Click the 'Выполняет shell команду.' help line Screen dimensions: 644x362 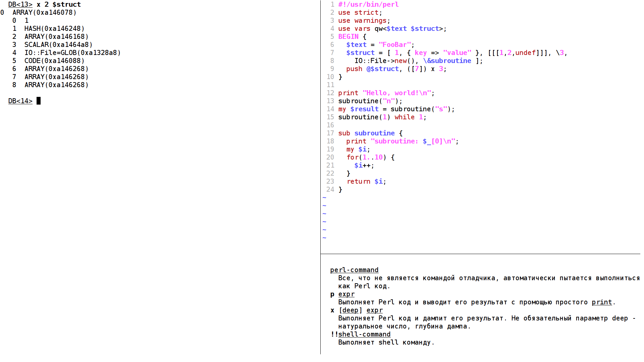tap(386, 342)
